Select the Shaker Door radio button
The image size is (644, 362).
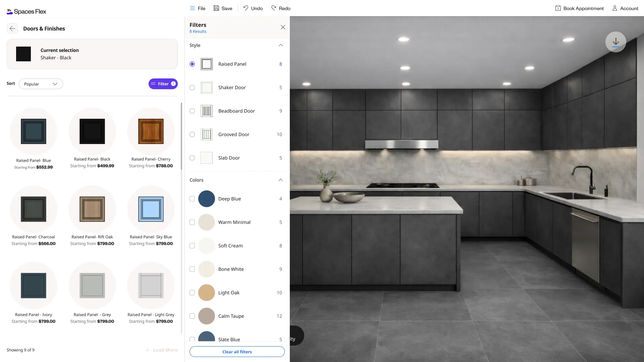tap(192, 87)
